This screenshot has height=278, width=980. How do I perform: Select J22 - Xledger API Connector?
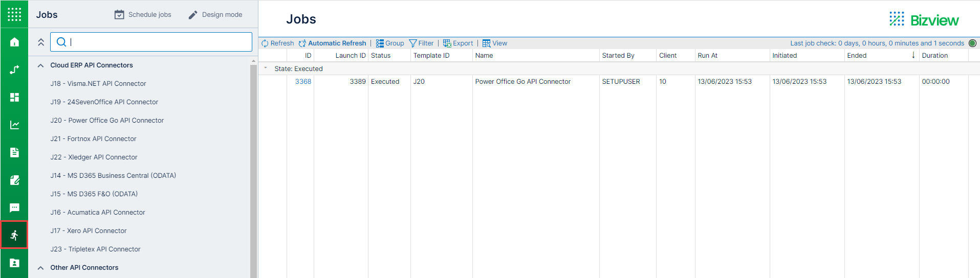tap(94, 157)
